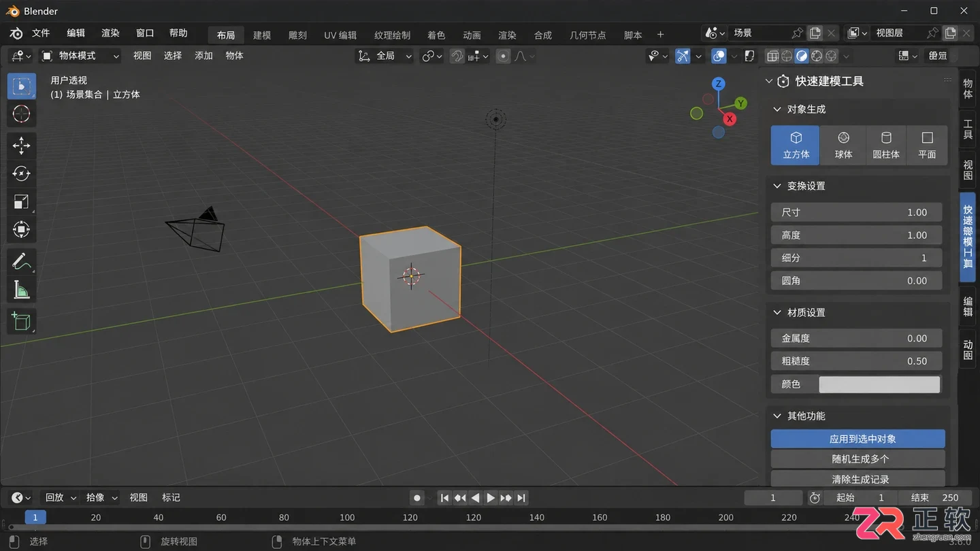This screenshot has height=551, width=980.
Task: Click 应用到选中对象 button
Action: 857,439
